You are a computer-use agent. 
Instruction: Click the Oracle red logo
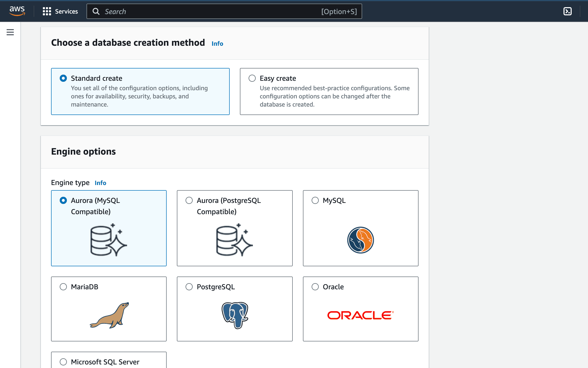pyautogui.click(x=361, y=315)
